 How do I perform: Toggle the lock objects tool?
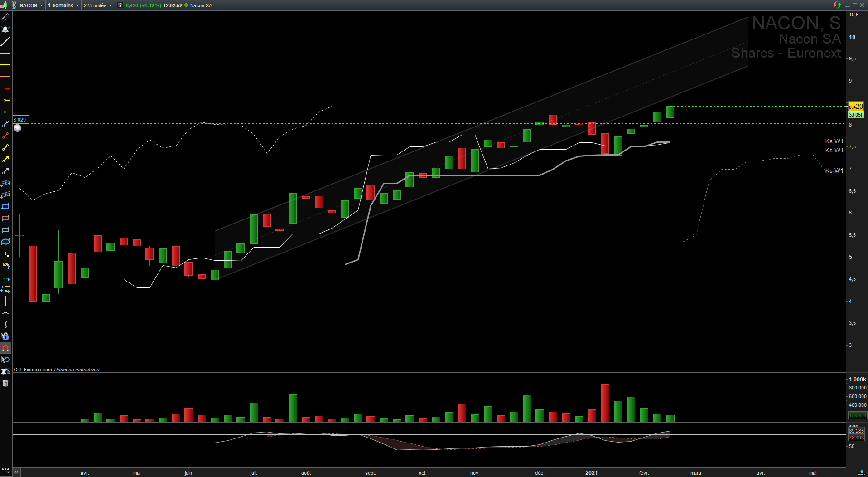pyautogui.click(x=5, y=336)
